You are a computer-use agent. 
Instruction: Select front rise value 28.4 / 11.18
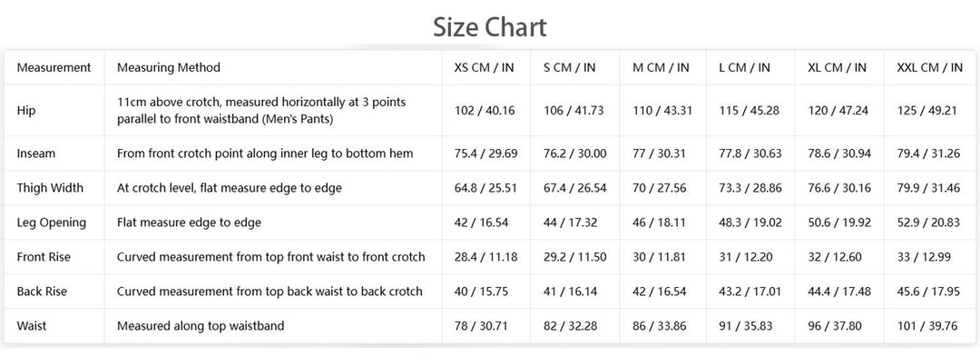(485, 257)
